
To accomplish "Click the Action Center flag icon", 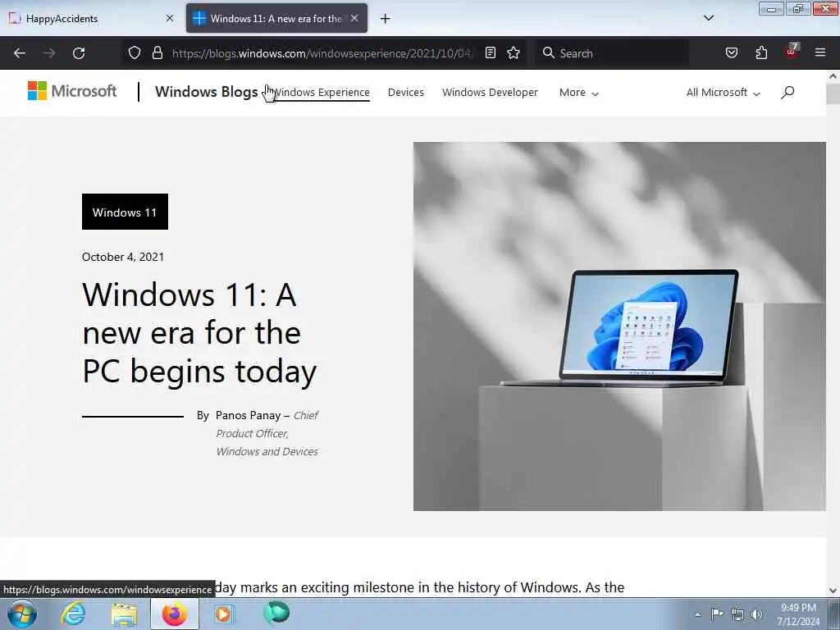I will click(x=716, y=614).
